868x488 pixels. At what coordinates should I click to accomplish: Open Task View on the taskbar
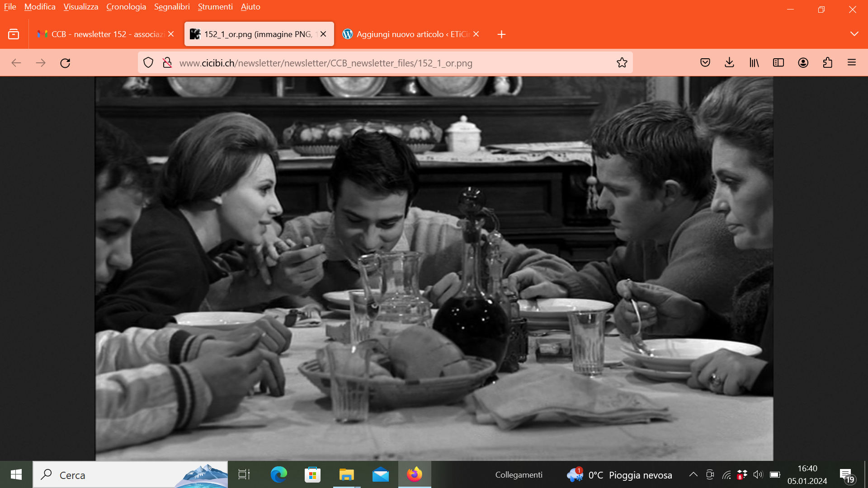244,474
